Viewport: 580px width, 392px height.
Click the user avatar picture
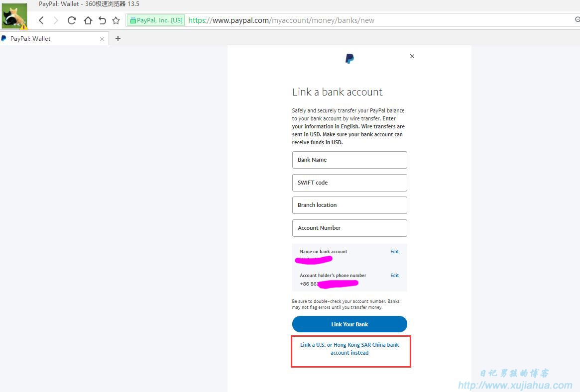[x=14, y=16]
